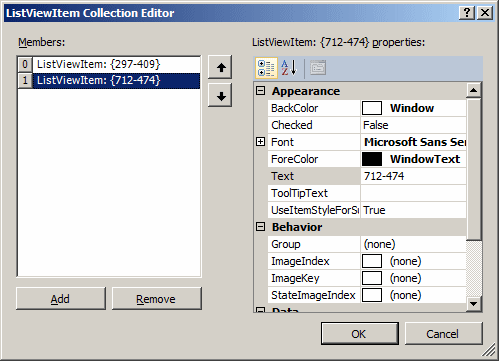Click the WindowText color value
Viewport: 499px width, 361px height.
click(x=425, y=159)
